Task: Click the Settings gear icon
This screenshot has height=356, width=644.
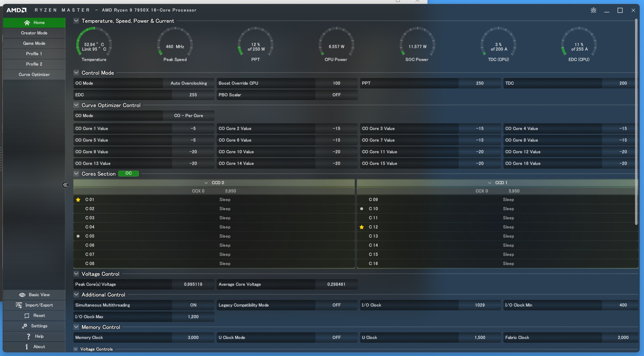Action: point(25,326)
